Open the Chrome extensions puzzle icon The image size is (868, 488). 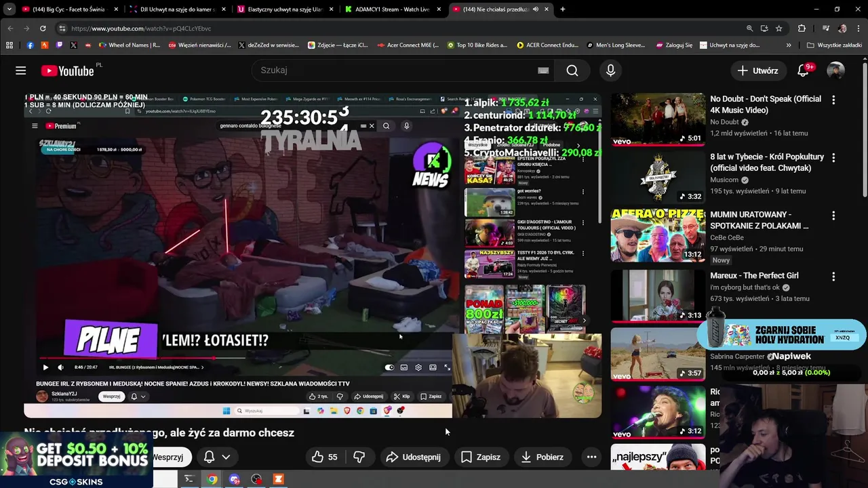pos(802,28)
